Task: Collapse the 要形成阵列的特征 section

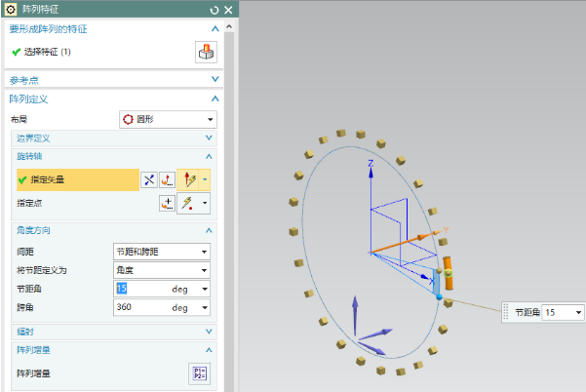Action: click(x=215, y=29)
